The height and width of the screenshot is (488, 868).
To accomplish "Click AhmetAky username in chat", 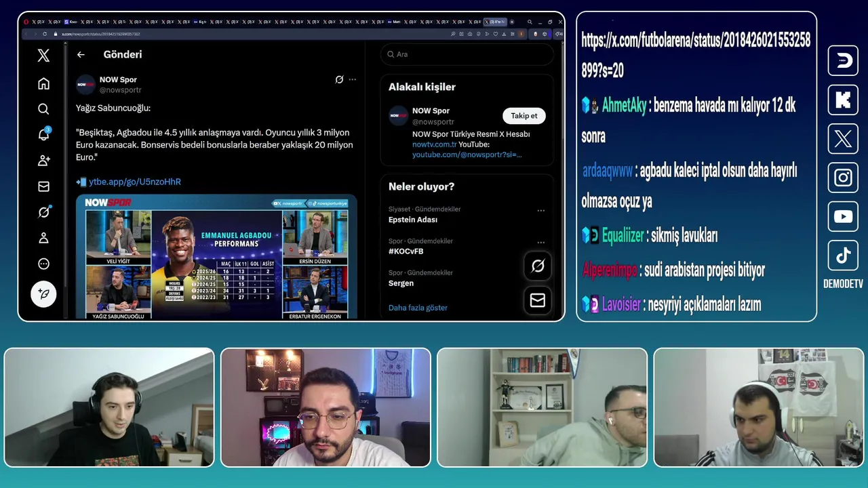I will pyautogui.click(x=624, y=105).
